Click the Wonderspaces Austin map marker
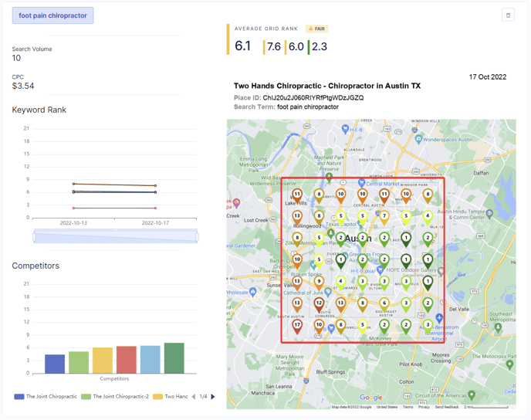This screenshot has width=531, height=420. [418, 140]
